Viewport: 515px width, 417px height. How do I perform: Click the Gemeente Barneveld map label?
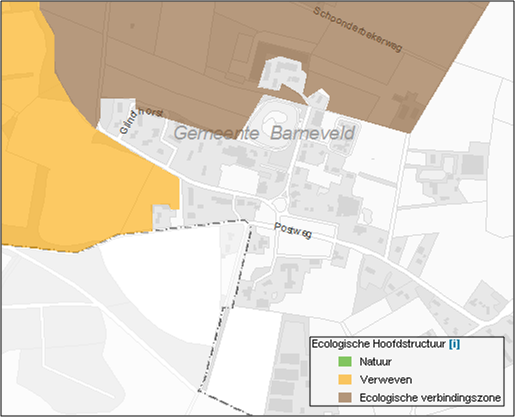tap(264, 133)
